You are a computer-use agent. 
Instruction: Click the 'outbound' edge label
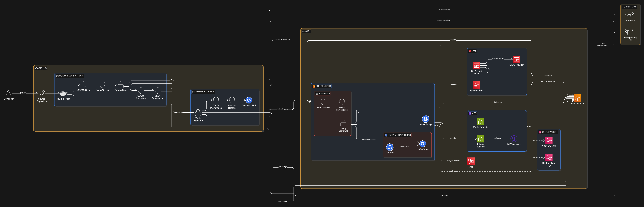[498, 138]
